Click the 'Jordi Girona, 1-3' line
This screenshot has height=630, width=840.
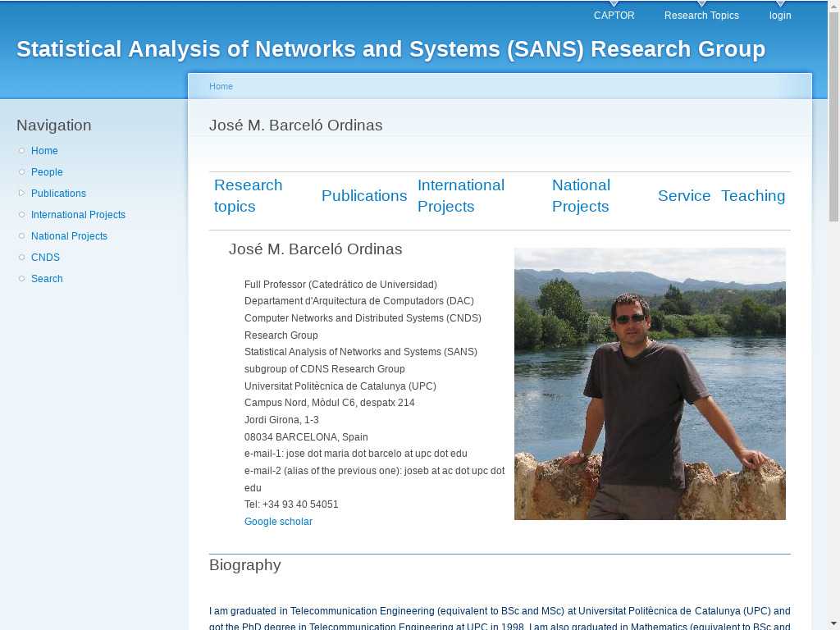point(281,420)
